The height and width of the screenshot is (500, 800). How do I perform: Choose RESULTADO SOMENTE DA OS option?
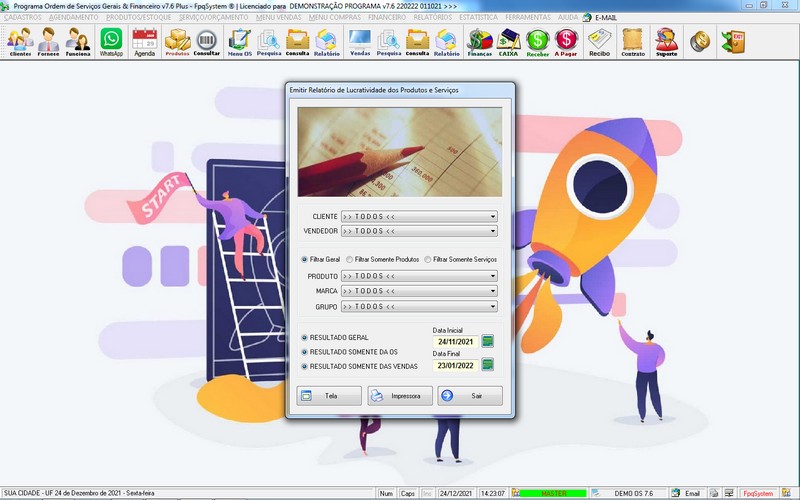[x=305, y=352]
